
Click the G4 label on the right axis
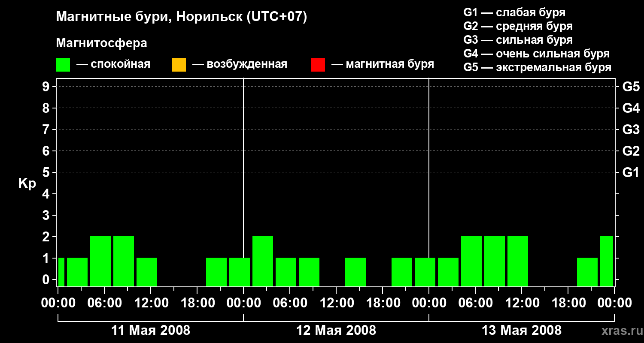[x=631, y=108]
